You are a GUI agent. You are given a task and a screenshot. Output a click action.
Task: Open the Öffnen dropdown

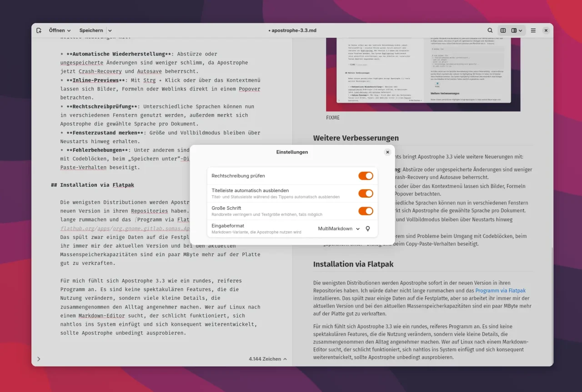[60, 30]
